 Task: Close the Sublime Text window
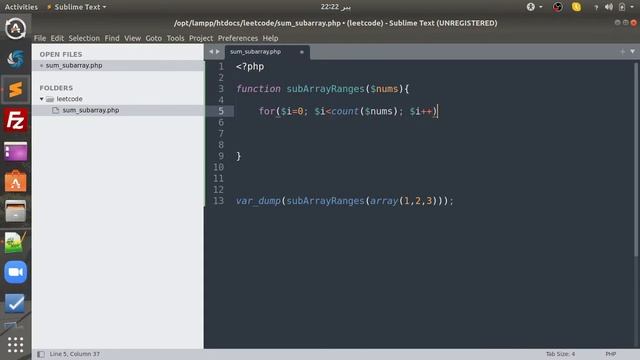(633, 23)
